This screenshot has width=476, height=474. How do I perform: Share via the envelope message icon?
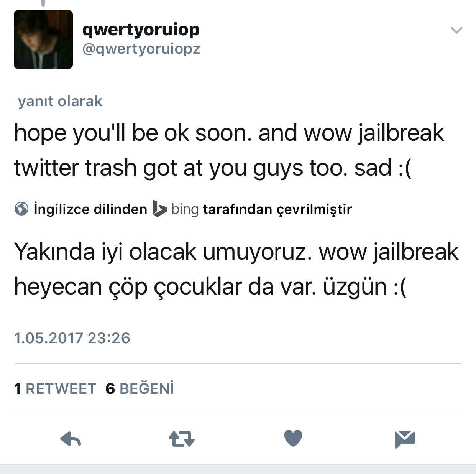405,439
